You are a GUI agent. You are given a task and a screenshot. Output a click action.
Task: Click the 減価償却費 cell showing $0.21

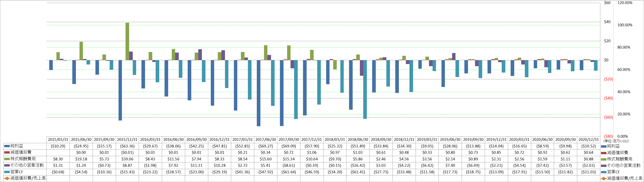(x=243, y=153)
